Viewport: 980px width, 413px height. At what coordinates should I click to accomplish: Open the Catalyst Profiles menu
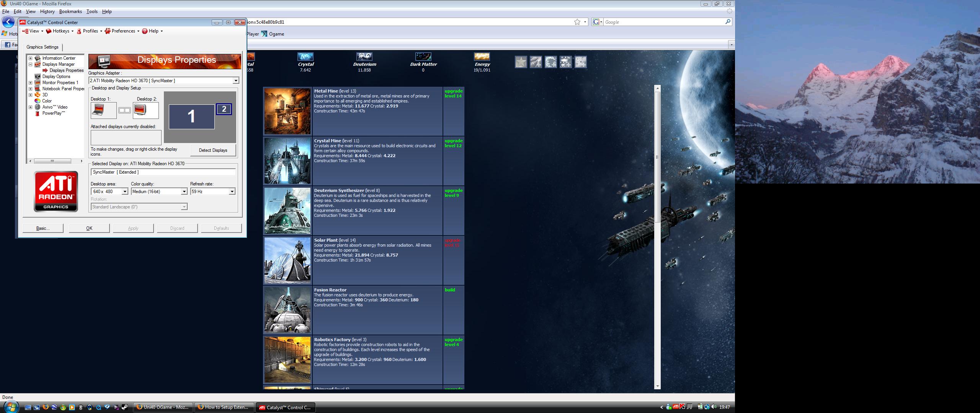(x=90, y=31)
